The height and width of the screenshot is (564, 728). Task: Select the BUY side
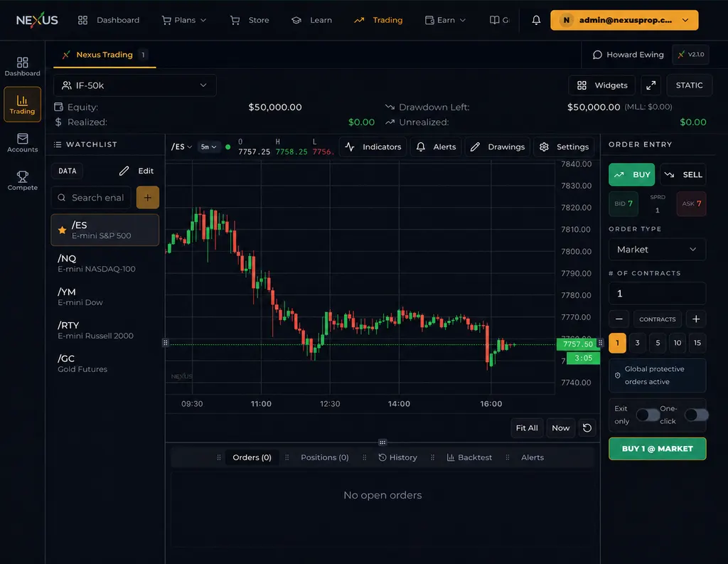click(x=632, y=175)
